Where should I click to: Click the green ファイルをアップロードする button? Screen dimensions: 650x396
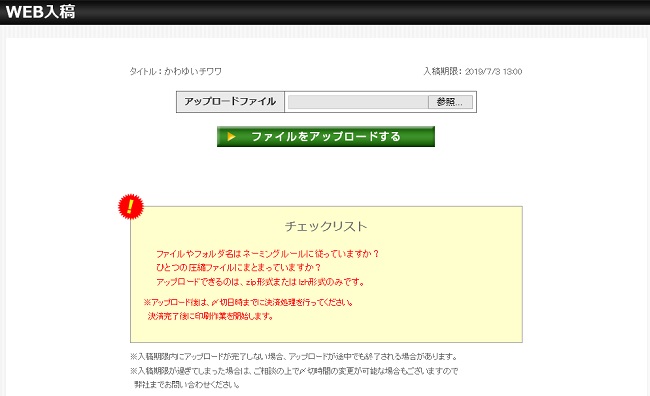326,136
